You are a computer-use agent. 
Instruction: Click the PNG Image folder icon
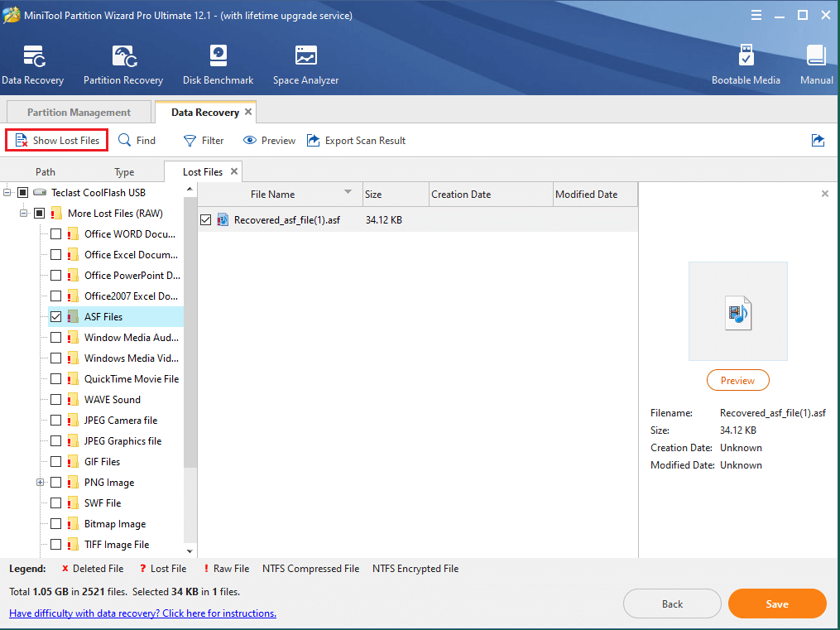pos(73,482)
